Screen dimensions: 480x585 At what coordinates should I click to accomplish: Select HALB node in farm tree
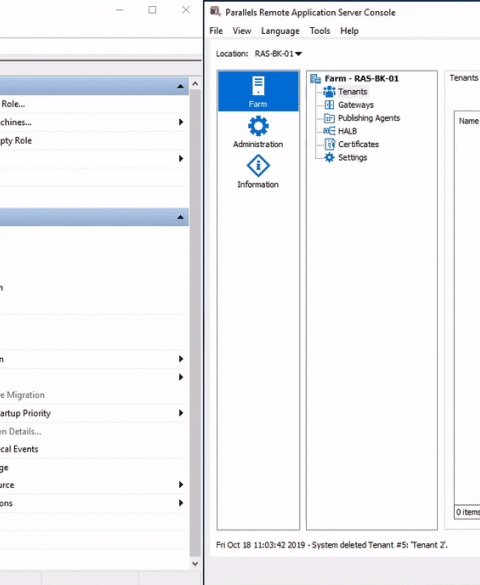click(x=347, y=131)
